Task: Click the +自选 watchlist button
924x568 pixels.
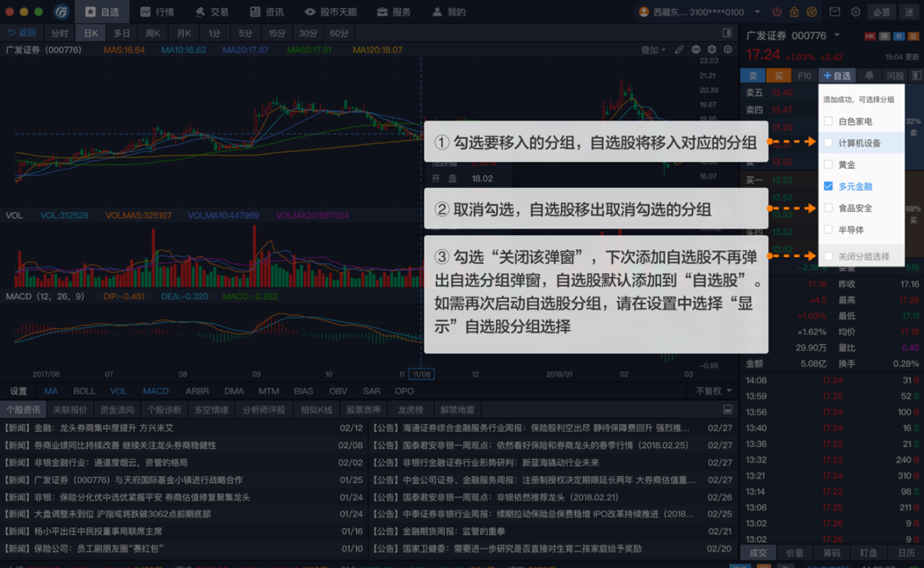Action: [837, 76]
